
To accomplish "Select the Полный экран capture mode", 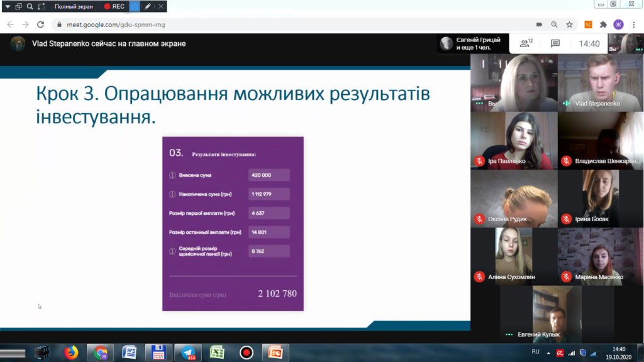I will tap(74, 6).
